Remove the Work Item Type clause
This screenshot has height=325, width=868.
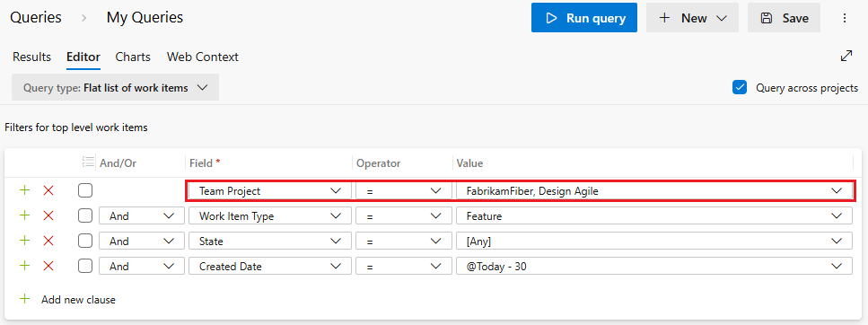48,216
